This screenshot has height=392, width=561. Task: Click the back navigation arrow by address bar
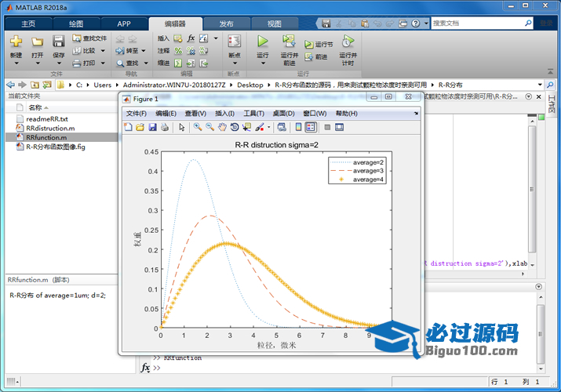[11, 85]
